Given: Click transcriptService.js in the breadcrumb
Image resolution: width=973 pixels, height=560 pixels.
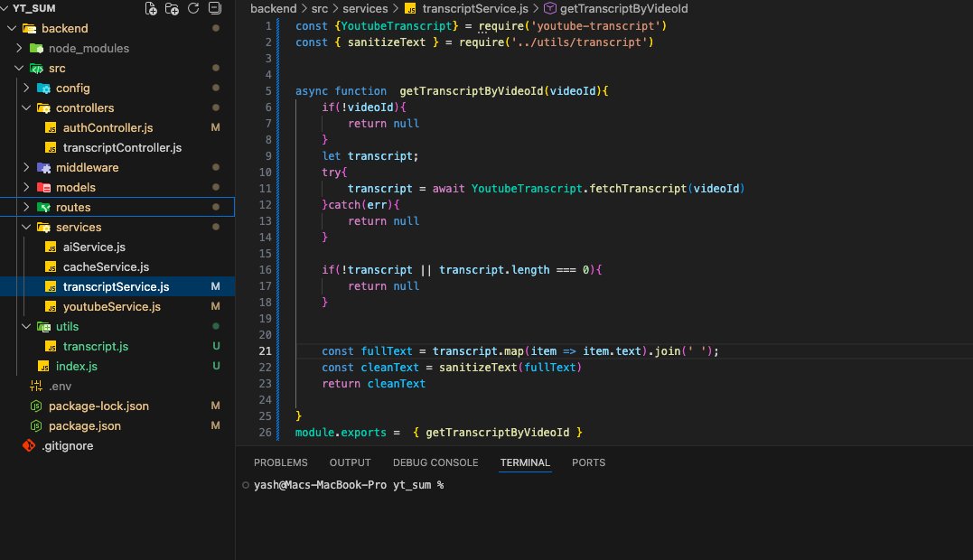Looking at the screenshot, I should tap(475, 9).
